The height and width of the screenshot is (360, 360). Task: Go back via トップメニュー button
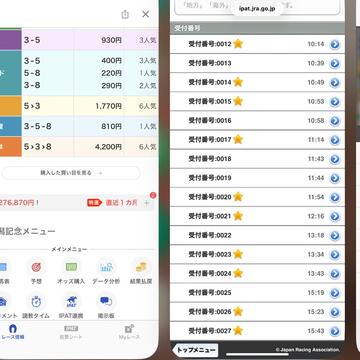tap(195, 350)
